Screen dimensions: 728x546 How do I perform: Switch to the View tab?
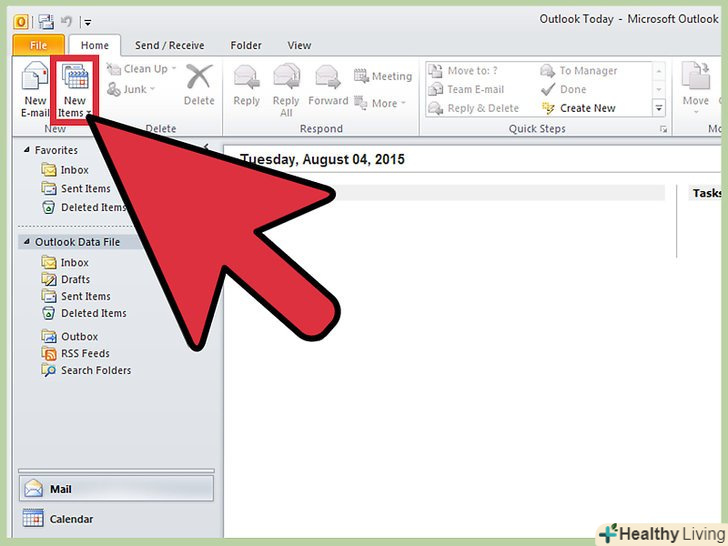[299, 45]
